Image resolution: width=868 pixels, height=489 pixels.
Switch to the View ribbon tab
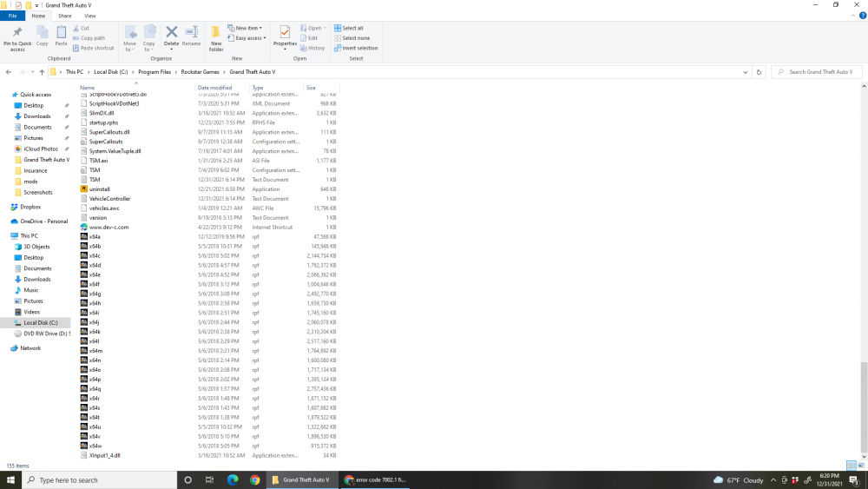pyautogui.click(x=89, y=16)
